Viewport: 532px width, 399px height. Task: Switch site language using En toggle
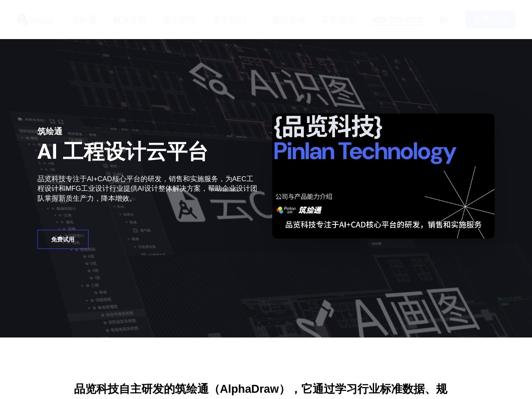coord(444,20)
